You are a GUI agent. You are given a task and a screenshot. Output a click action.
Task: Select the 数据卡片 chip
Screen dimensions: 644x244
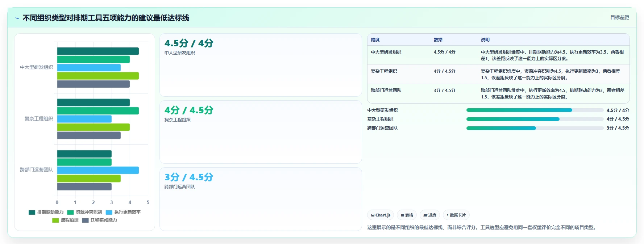(456, 215)
